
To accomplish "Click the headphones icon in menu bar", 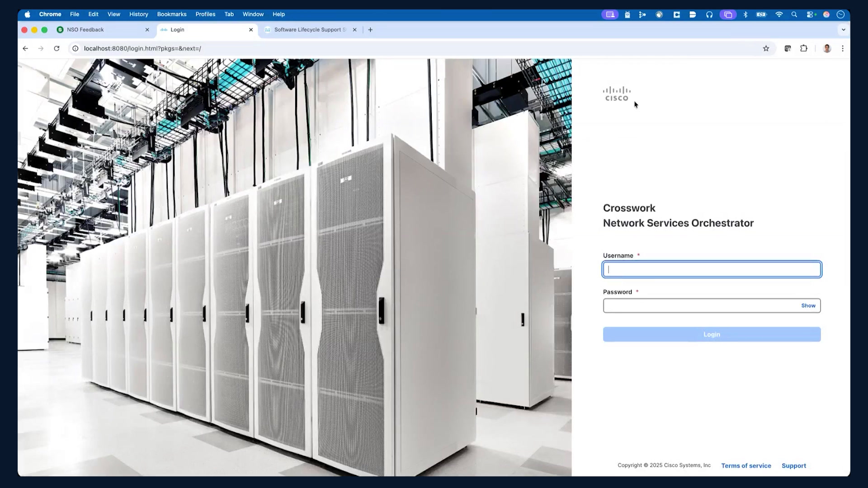I will [x=709, y=14].
